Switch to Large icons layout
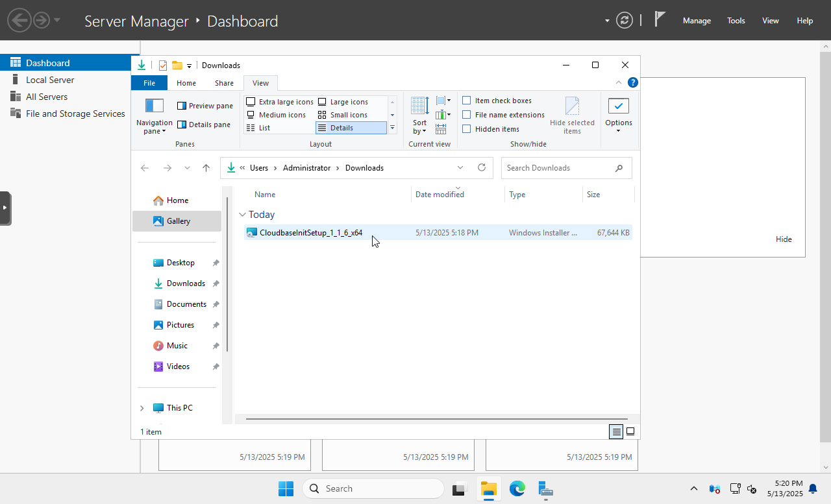 click(x=344, y=102)
